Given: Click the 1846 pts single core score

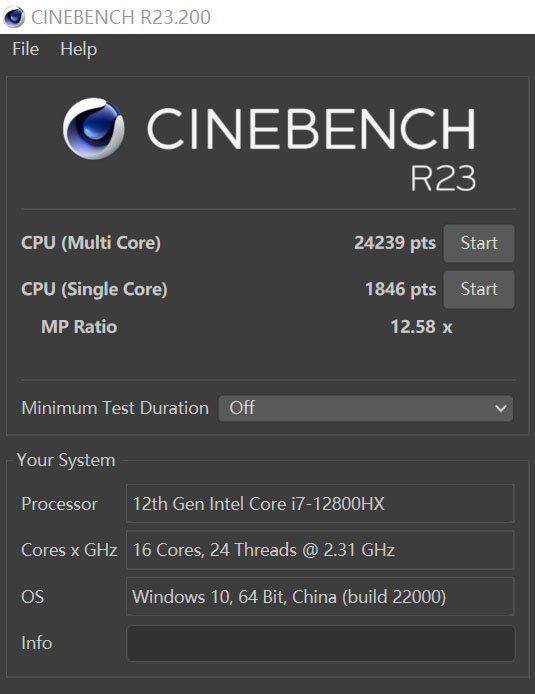Looking at the screenshot, I should [400, 289].
